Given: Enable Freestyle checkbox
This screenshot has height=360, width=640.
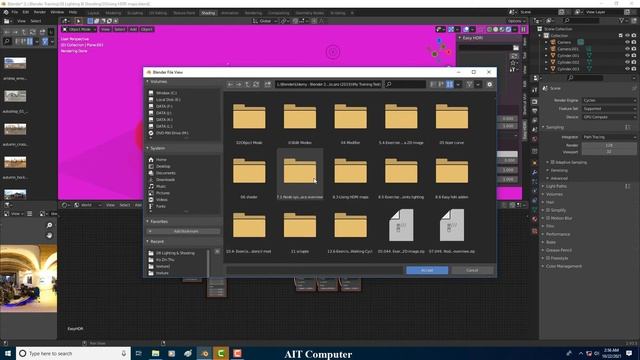Looking at the screenshot, I should (x=548, y=258).
